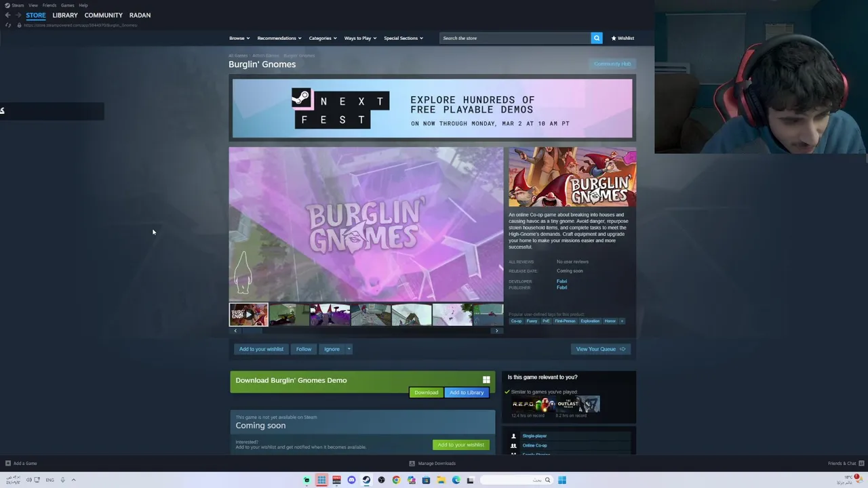Open the Help menu
Screen dimensions: 868x488
click(x=83, y=5)
